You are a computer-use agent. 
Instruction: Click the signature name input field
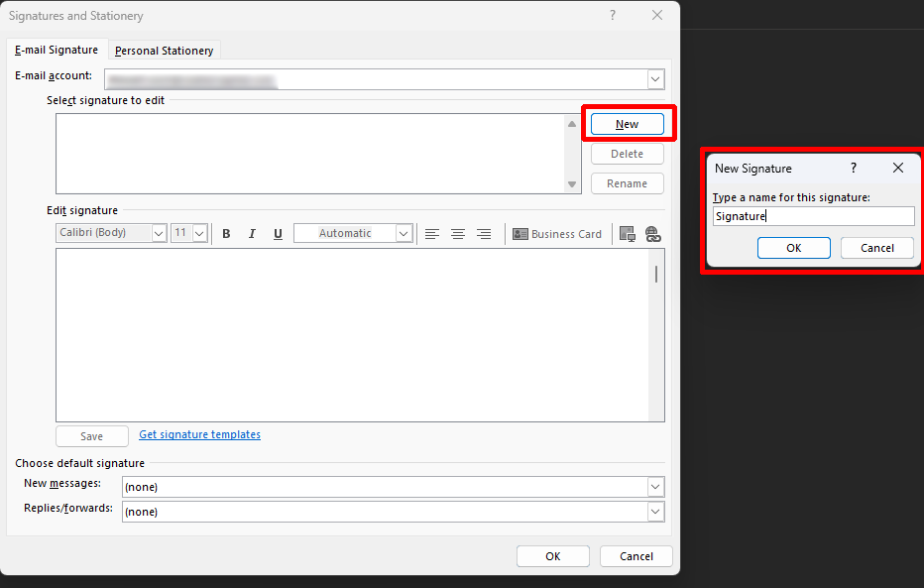[813, 216]
